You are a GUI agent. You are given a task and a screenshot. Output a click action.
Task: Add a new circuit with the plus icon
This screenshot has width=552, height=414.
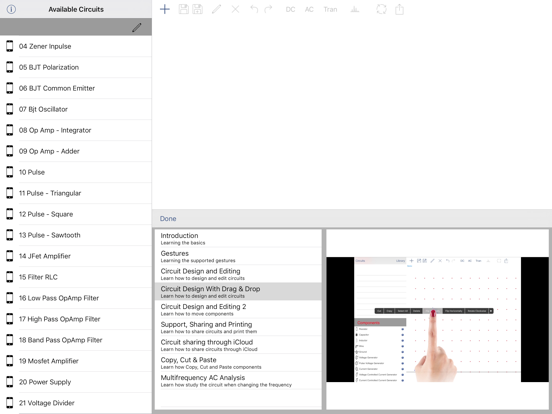[165, 9]
